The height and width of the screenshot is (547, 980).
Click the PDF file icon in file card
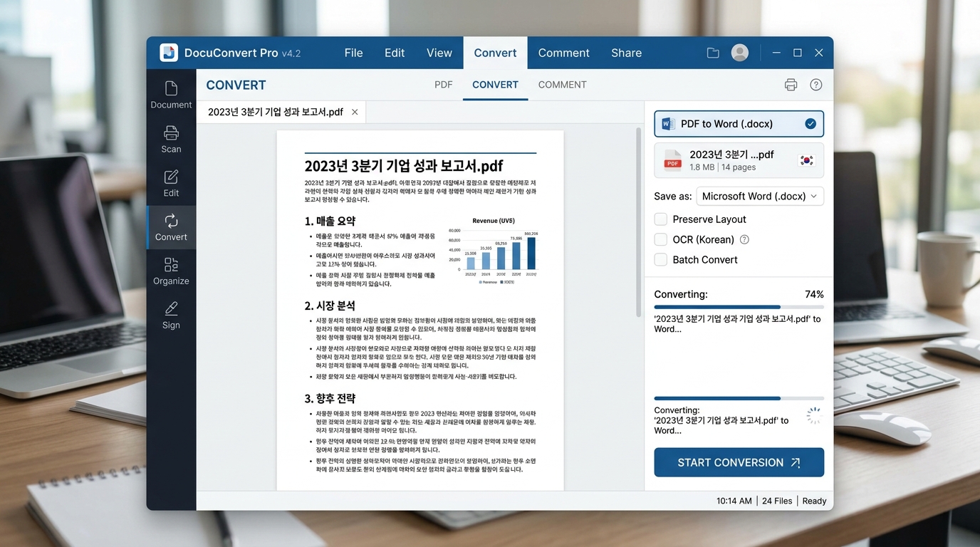coord(672,160)
